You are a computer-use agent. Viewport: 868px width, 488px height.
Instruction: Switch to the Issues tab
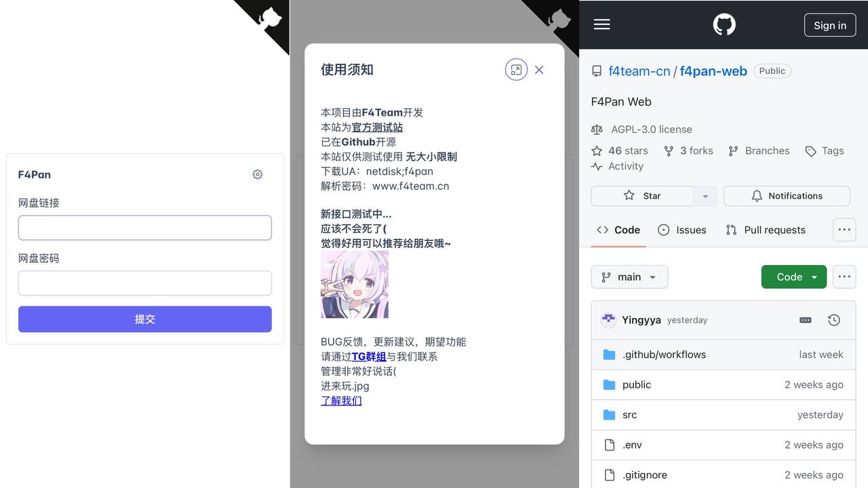[x=682, y=230]
